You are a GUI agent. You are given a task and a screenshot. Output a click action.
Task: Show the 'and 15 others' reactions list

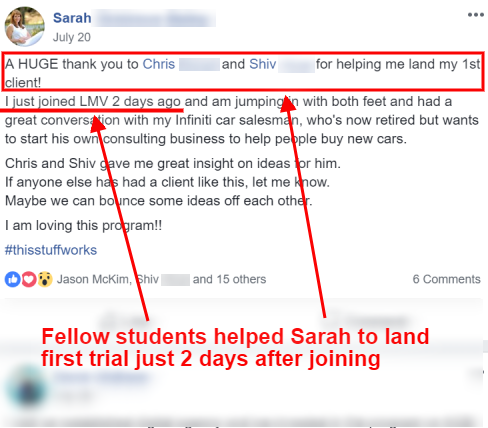(x=229, y=279)
